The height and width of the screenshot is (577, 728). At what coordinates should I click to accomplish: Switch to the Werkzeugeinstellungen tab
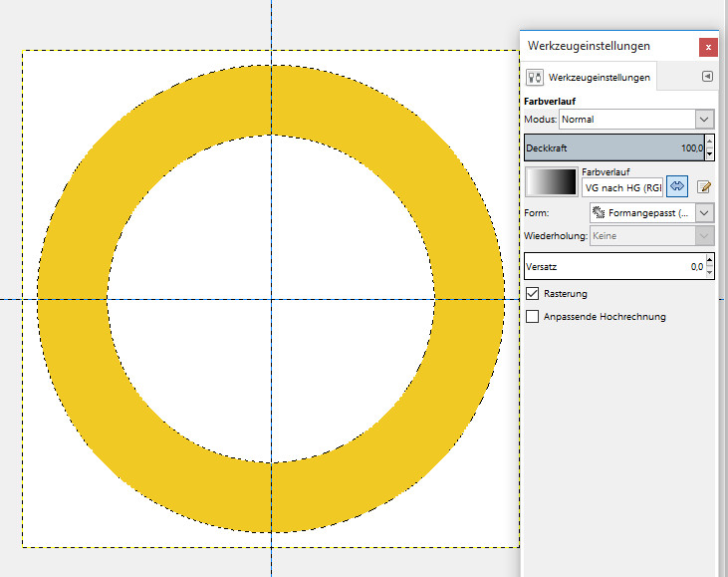click(598, 78)
